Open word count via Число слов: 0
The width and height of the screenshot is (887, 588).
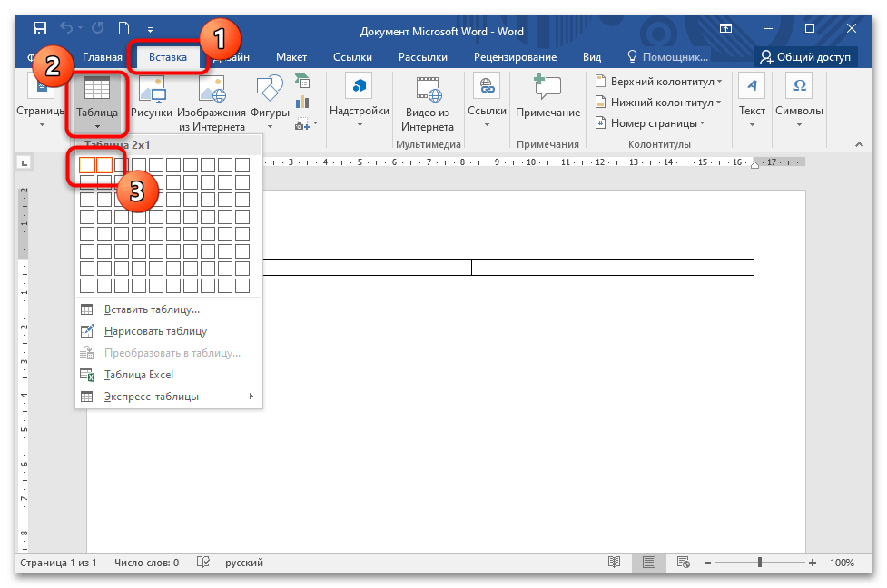pyautogui.click(x=146, y=563)
